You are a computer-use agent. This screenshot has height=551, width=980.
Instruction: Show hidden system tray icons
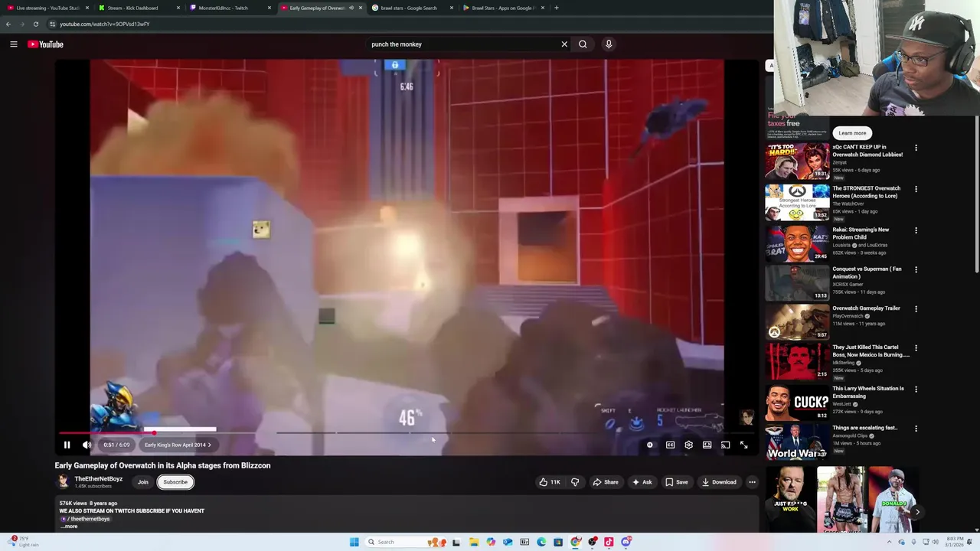(889, 542)
